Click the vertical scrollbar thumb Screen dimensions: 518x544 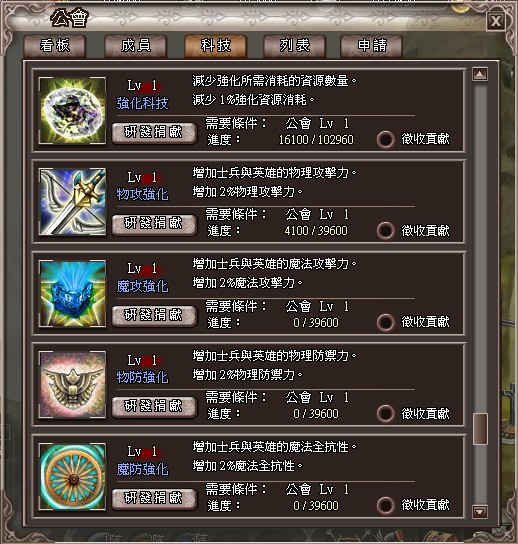point(480,428)
